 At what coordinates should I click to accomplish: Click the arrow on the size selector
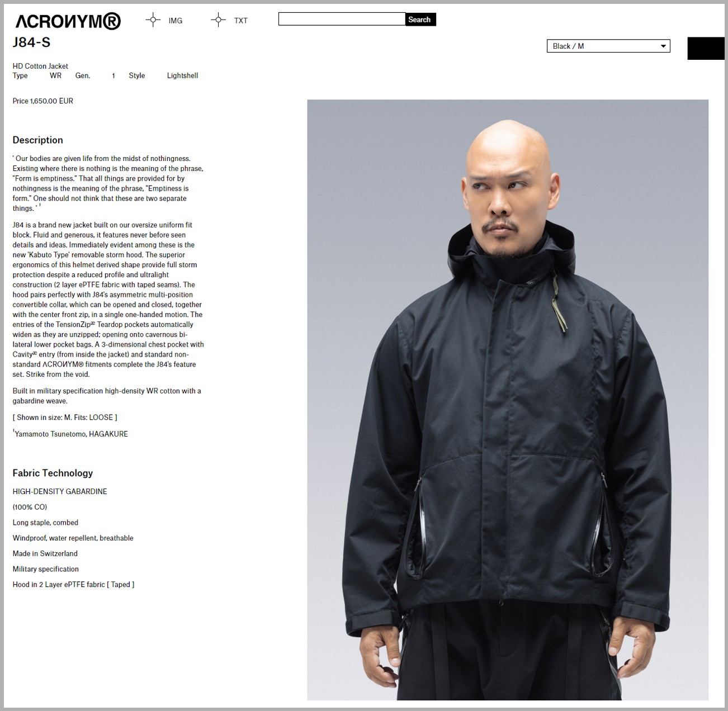[x=663, y=46]
